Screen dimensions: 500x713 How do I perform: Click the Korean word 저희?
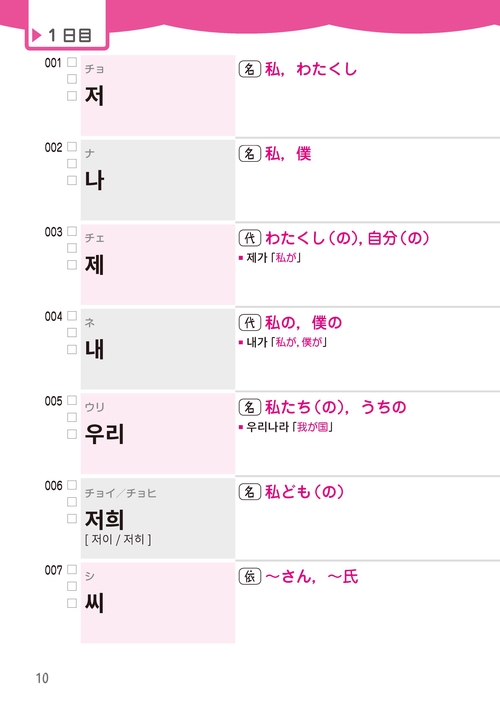tap(105, 519)
